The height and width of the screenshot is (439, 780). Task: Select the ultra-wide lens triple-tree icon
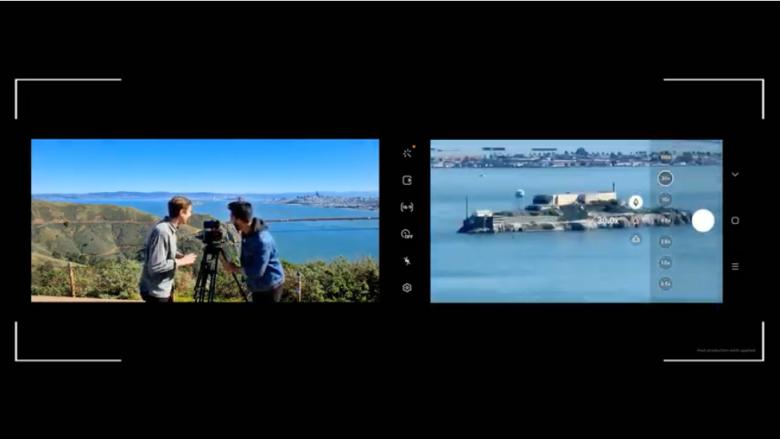[x=636, y=240]
